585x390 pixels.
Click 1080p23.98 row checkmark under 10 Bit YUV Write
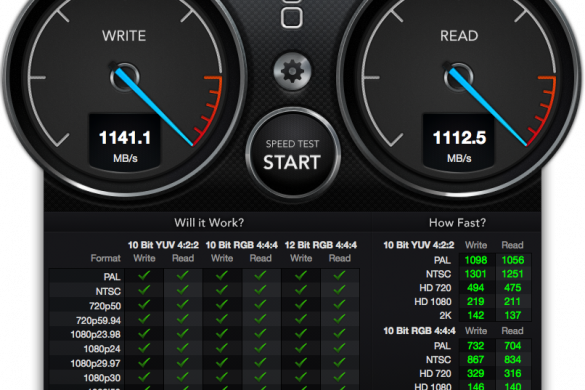(x=144, y=333)
